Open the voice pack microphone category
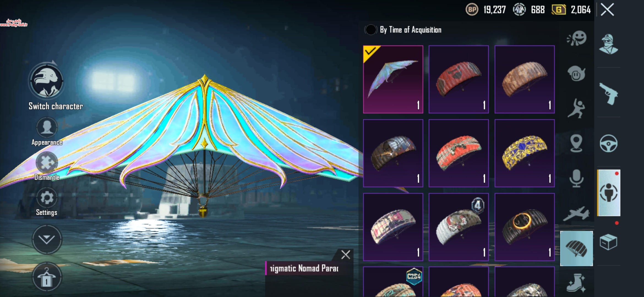 point(576,178)
